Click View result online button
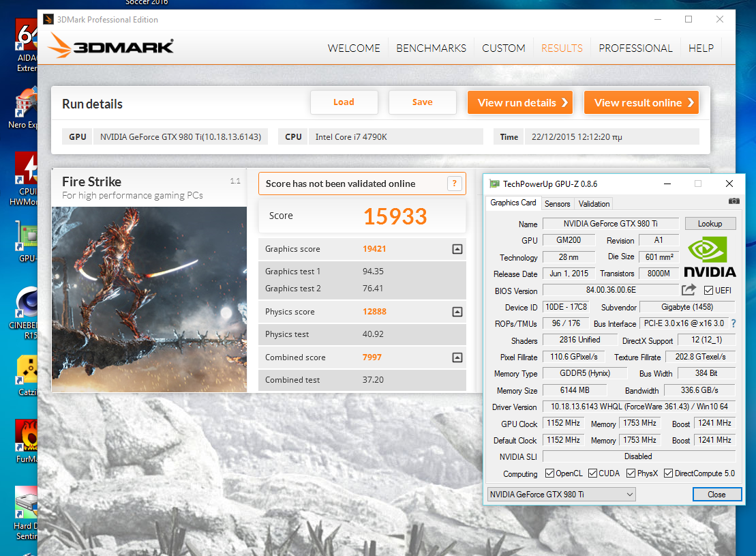The image size is (756, 556). [x=641, y=102]
